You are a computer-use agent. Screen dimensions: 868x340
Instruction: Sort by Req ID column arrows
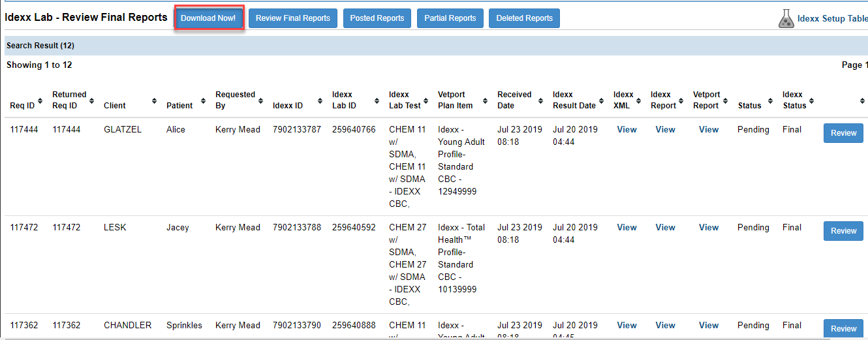tap(40, 101)
